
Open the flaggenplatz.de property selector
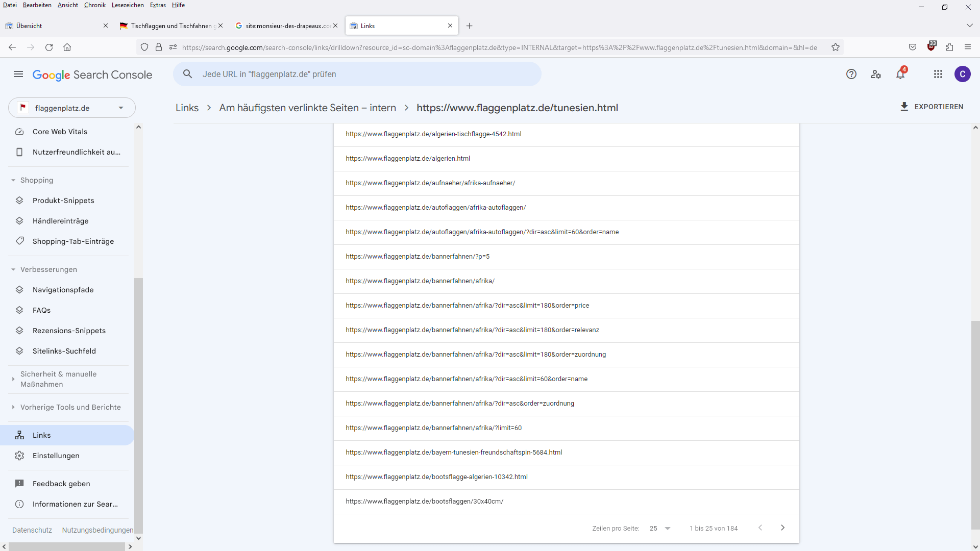(72, 108)
